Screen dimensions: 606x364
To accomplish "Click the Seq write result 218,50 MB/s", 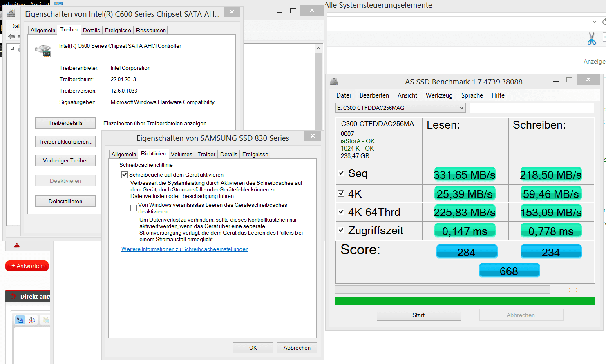I will click(551, 175).
